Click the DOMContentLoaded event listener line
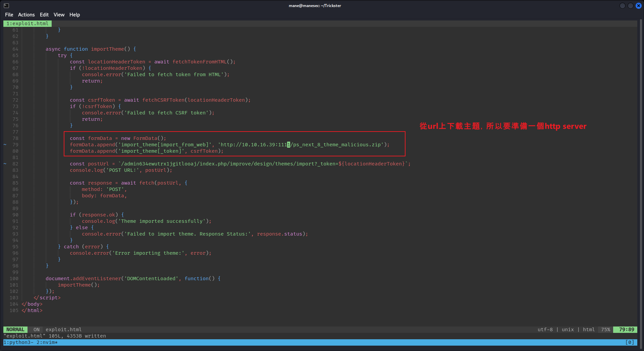Screen dimensions: 644x351 tap(133, 279)
